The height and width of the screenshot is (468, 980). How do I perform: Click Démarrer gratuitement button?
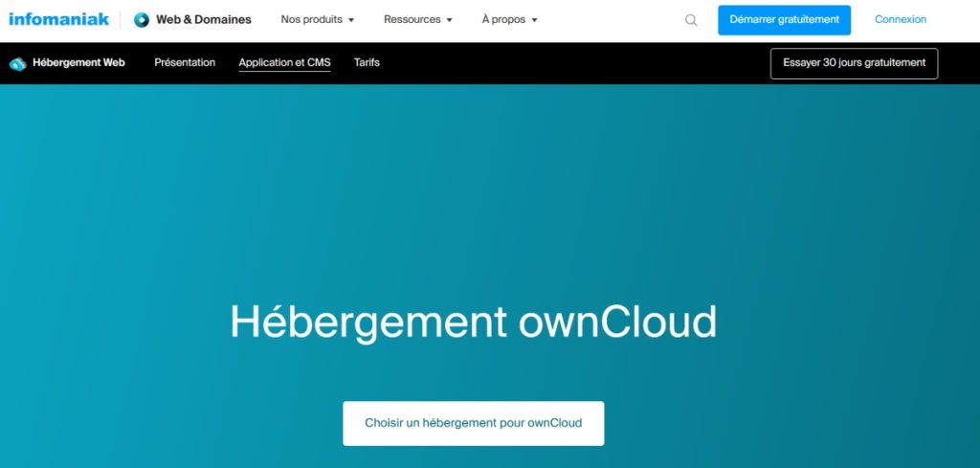pyautogui.click(x=785, y=20)
